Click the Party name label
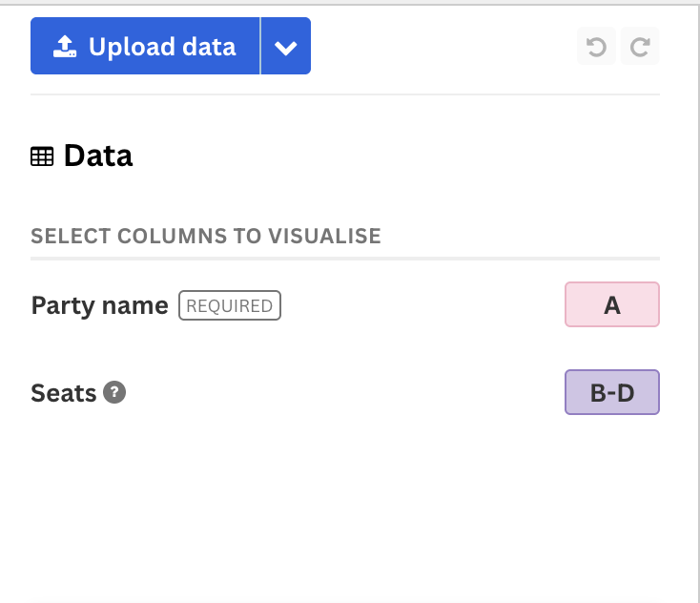 click(99, 305)
